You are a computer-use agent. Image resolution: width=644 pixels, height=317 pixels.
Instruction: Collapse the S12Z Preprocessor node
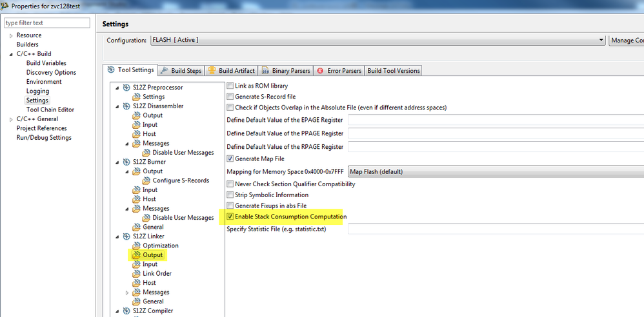(117, 88)
